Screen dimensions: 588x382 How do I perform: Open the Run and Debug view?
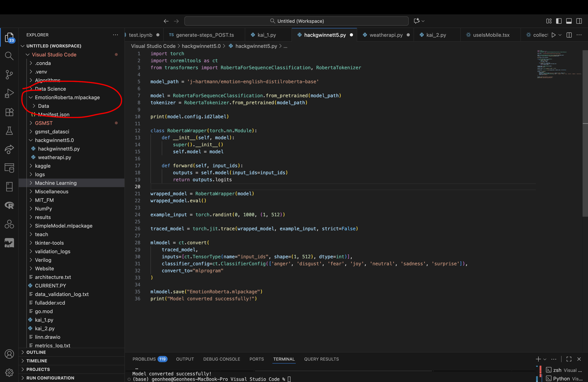click(9, 93)
